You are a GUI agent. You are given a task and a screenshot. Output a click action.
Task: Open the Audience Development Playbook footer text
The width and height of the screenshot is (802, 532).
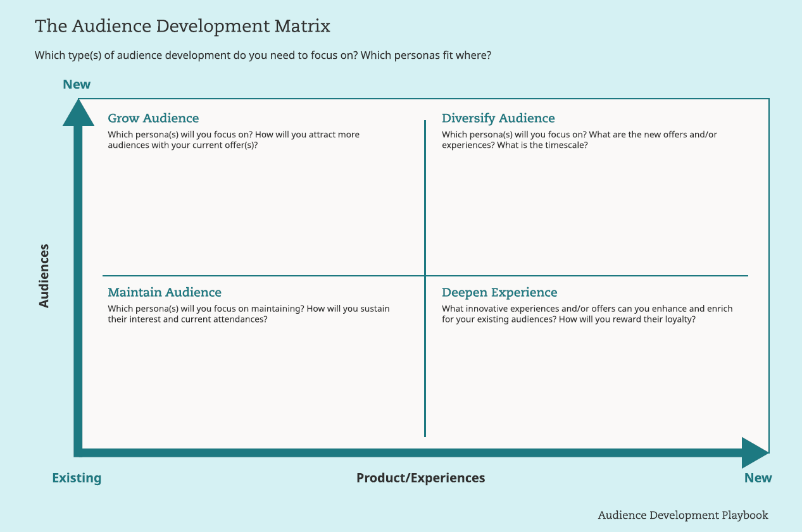[x=683, y=515]
